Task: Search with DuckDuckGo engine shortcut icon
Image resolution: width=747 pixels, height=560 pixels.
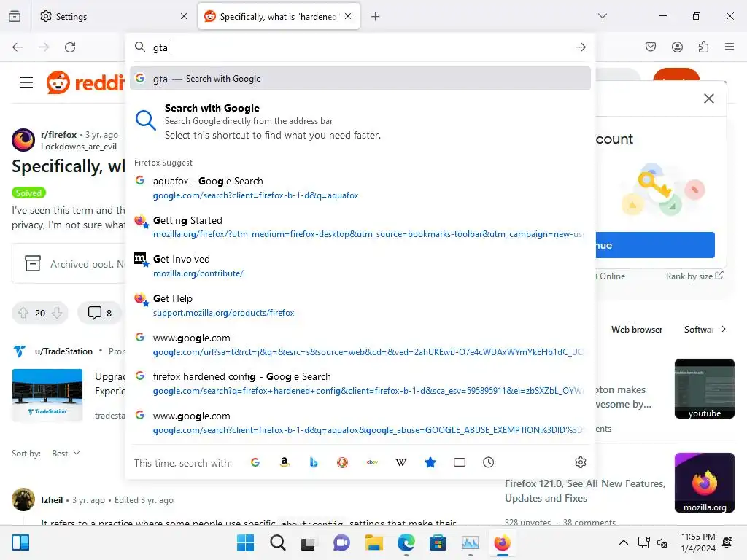Action: pyautogui.click(x=343, y=462)
